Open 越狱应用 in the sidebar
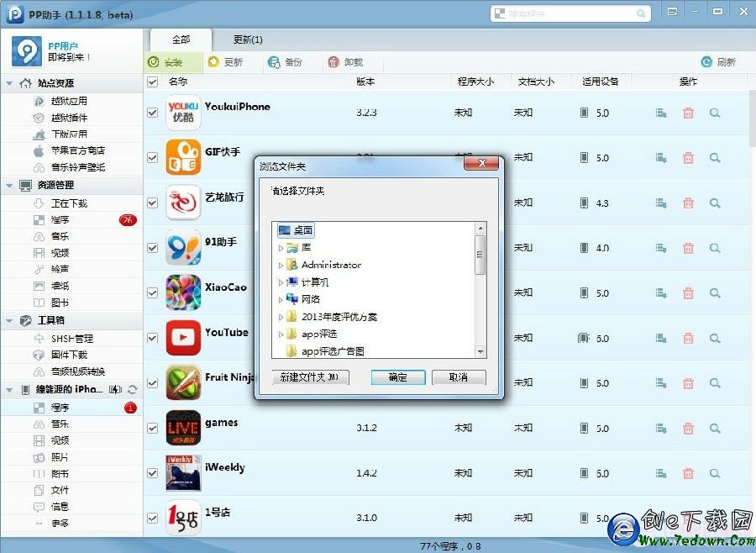The width and height of the screenshot is (756, 553). [x=69, y=101]
